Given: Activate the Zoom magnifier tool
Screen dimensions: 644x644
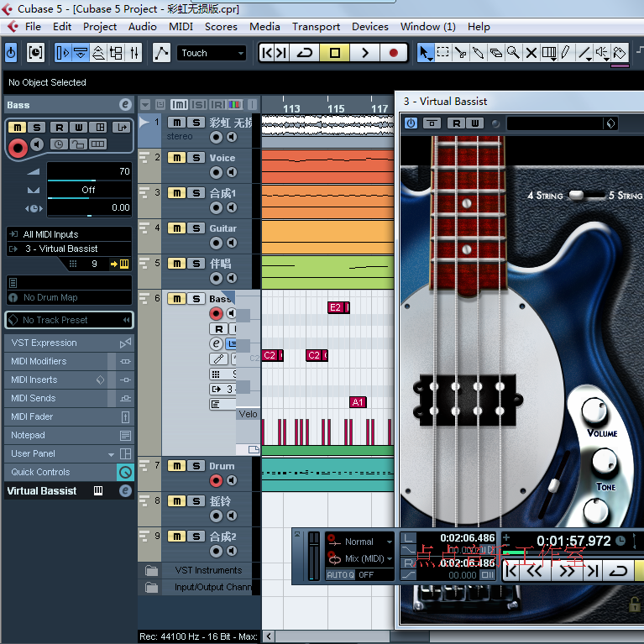Looking at the screenshot, I should 513,53.
